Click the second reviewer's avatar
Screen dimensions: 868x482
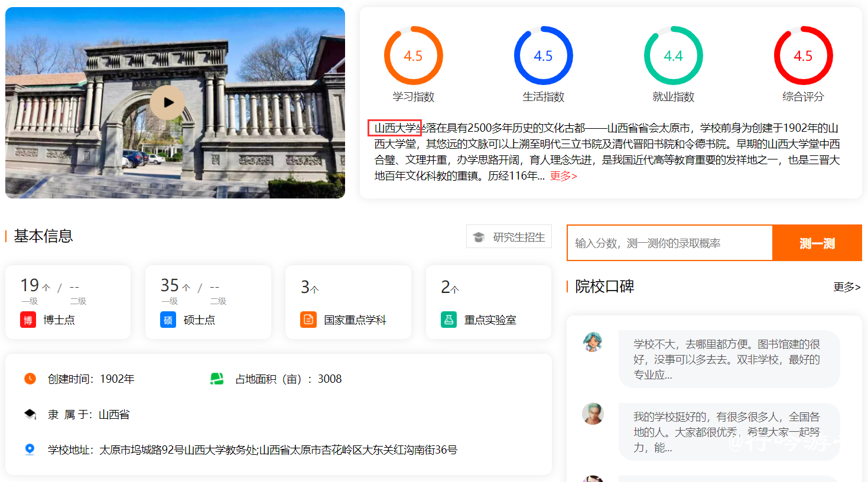pos(593,413)
